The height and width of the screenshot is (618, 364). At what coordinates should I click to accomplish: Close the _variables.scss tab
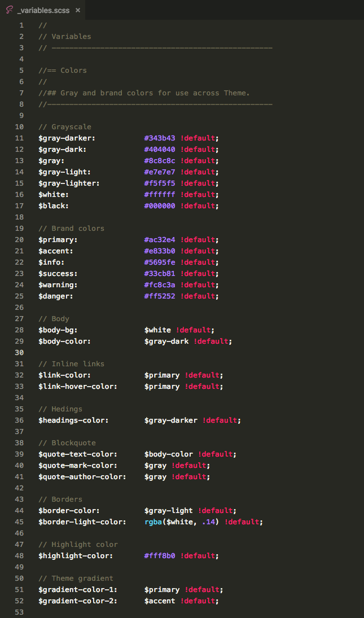click(x=77, y=10)
